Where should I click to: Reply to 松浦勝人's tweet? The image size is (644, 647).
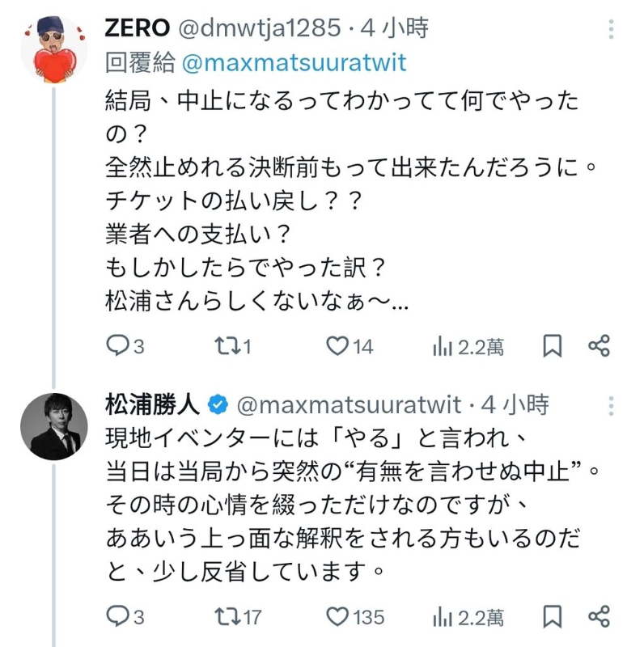(117, 615)
